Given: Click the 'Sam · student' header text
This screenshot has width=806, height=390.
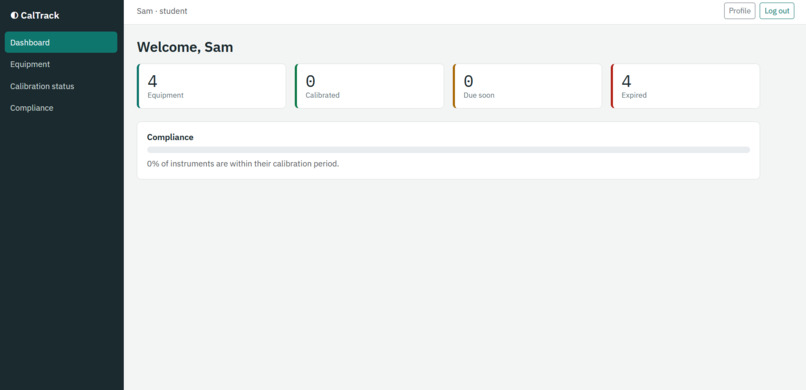Looking at the screenshot, I should tap(162, 11).
